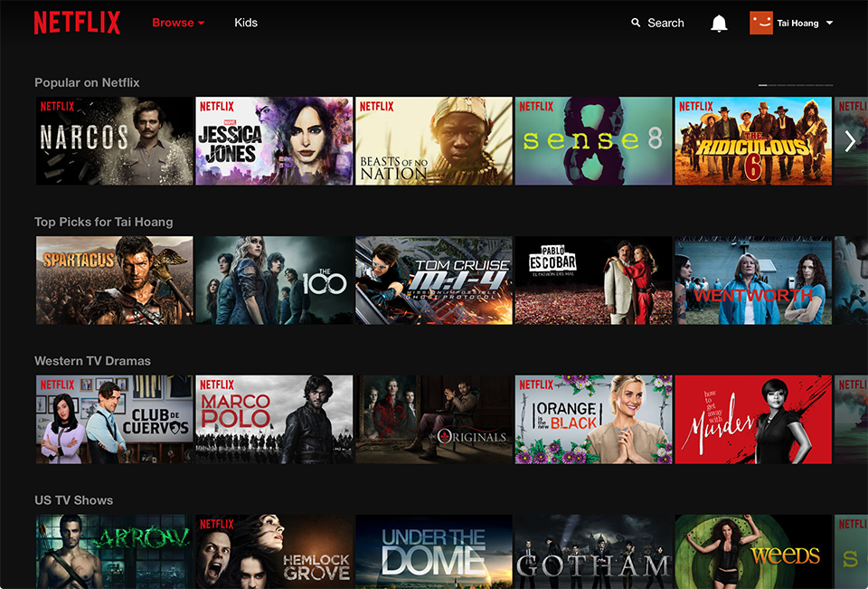
Task: Select the Jessica Jones poster
Action: click(x=274, y=141)
